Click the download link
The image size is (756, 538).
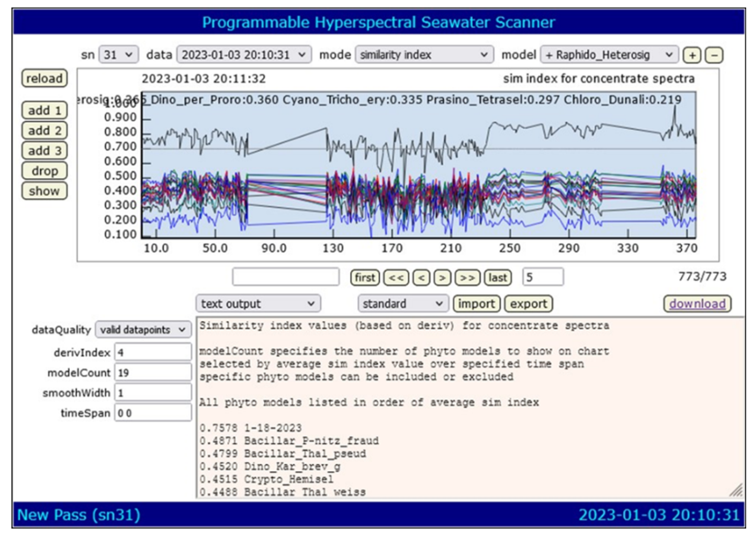[x=697, y=304]
